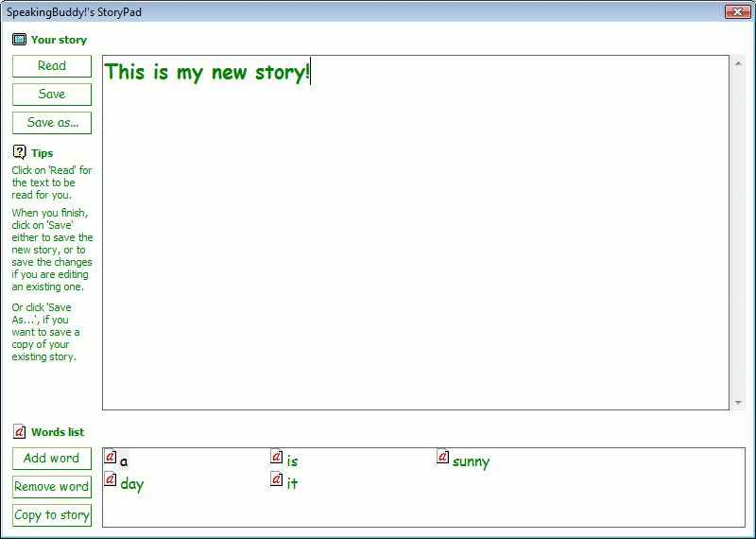Click the story editor scroll down arrow
The image size is (756, 539).
[x=737, y=403]
